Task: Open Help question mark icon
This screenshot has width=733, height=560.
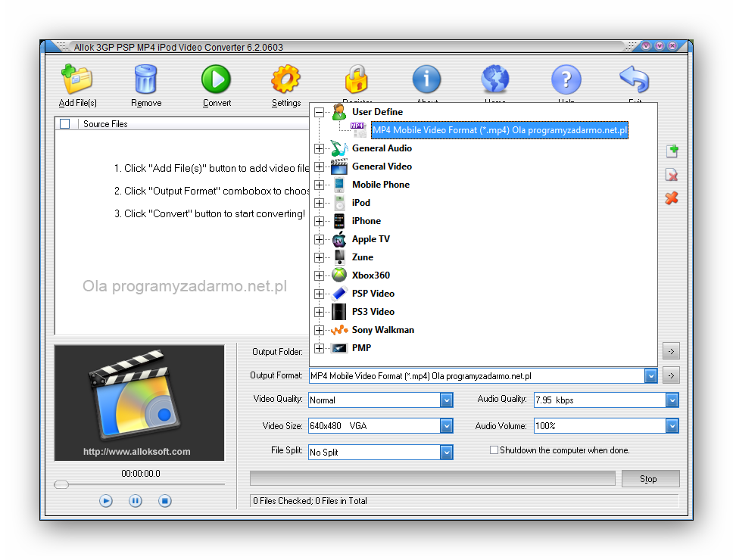Action: [566, 79]
